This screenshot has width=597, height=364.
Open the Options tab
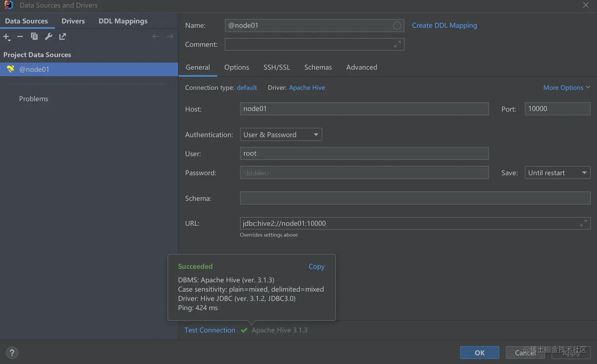[237, 67]
